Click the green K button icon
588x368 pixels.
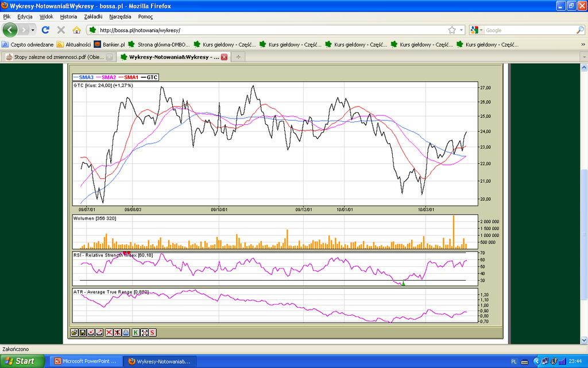pos(136,333)
